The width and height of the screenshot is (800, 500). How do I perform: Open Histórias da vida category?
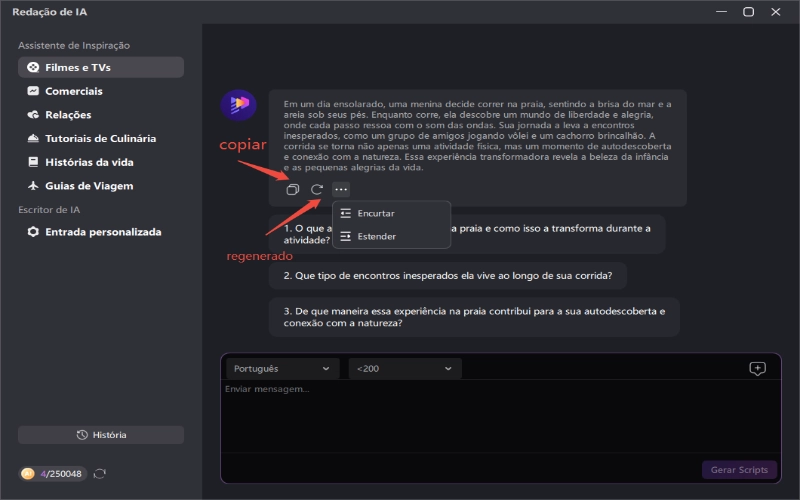[101, 162]
